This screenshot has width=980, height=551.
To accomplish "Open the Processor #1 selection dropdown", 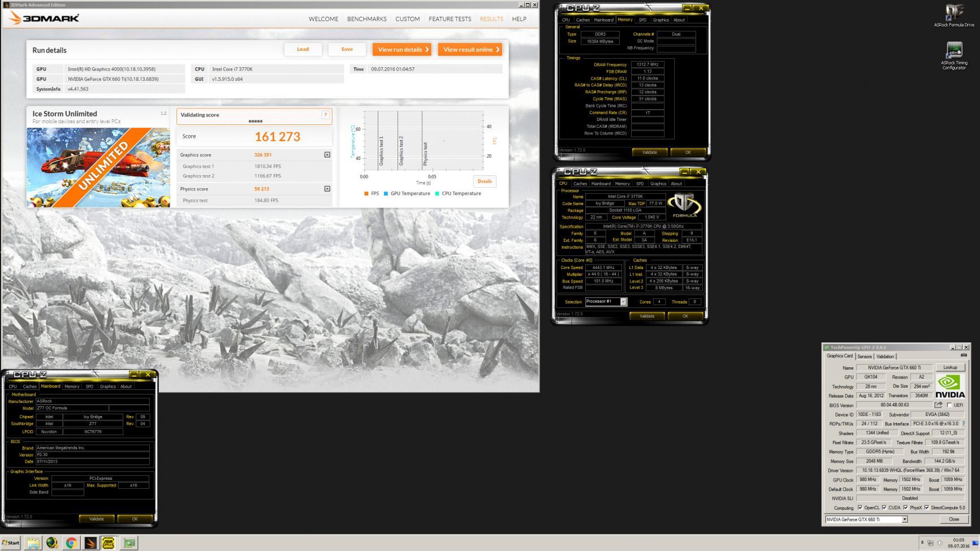I will point(623,302).
